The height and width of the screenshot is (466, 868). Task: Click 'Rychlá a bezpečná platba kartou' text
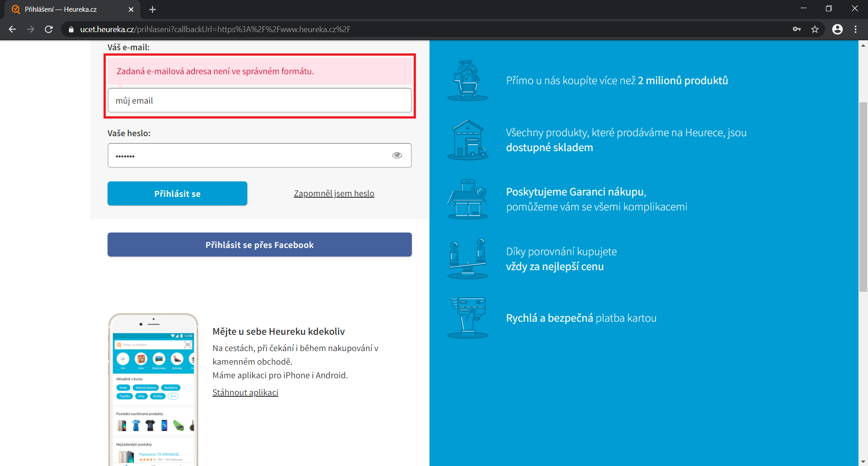[581, 318]
